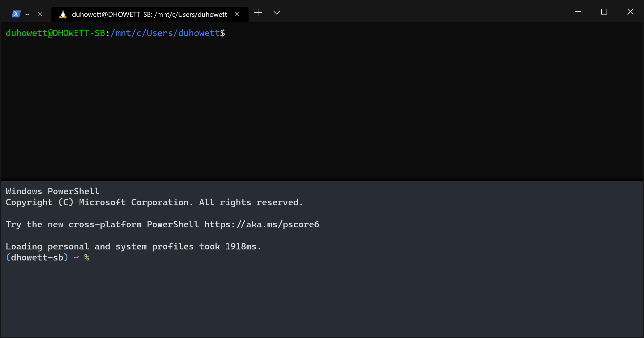Viewport: 644px width, 338px height.
Task: Open a new tab using the plus icon
Action: (x=258, y=13)
